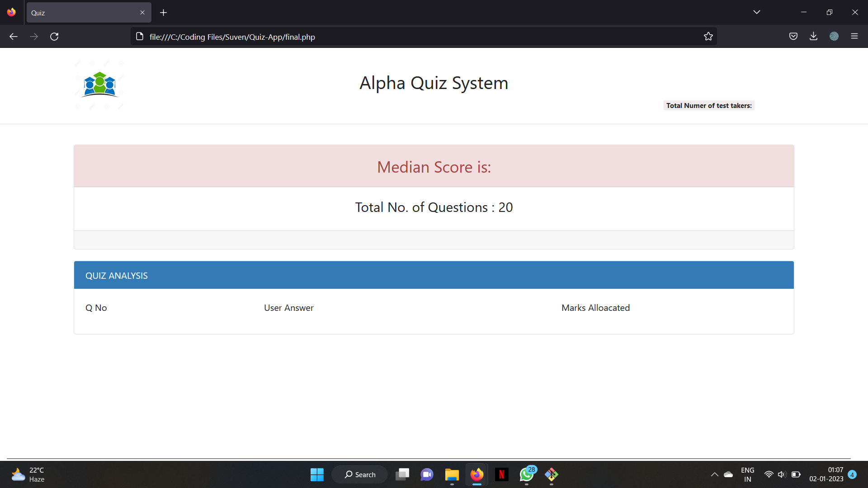Toggle Wi-Fi from the system tray
This screenshot has width=868, height=488.
pos(769,474)
